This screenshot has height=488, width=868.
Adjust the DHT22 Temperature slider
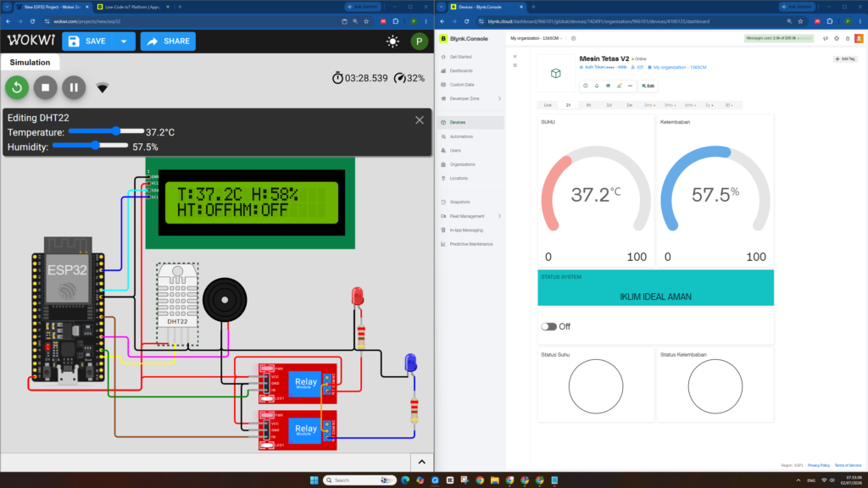(106, 131)
